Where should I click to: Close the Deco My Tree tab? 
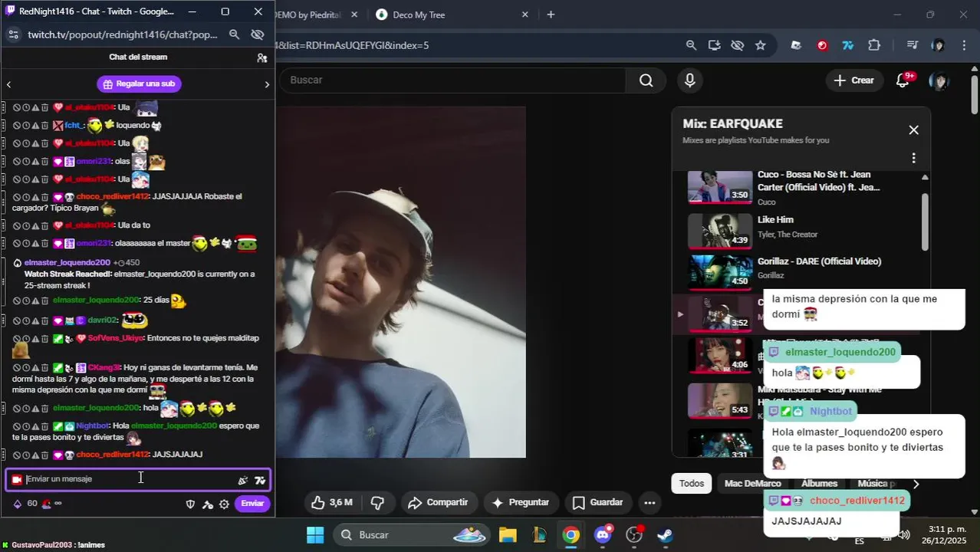[x=525, y=15]
